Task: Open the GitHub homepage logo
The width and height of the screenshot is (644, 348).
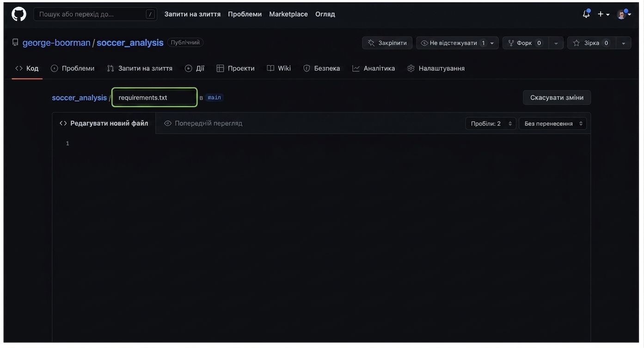Action: [19, 14]
